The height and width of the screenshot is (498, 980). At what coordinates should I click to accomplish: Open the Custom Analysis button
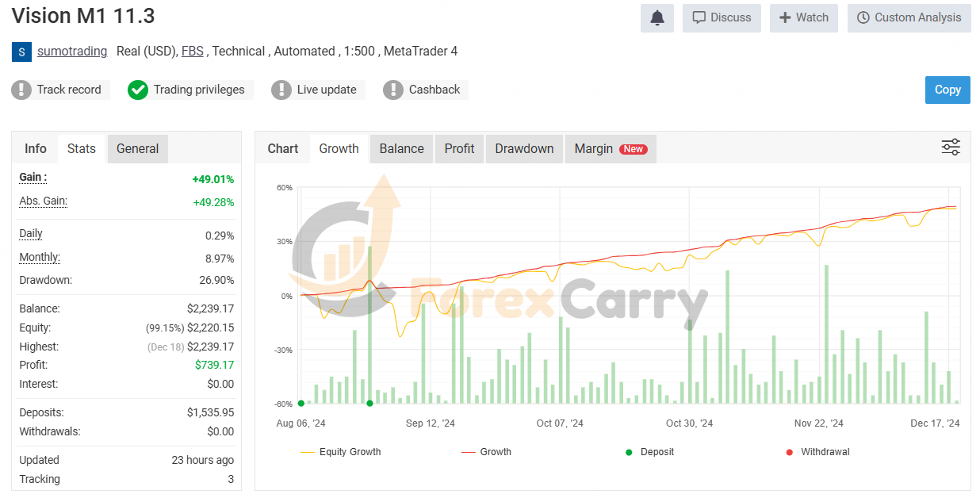click(909, 18)
